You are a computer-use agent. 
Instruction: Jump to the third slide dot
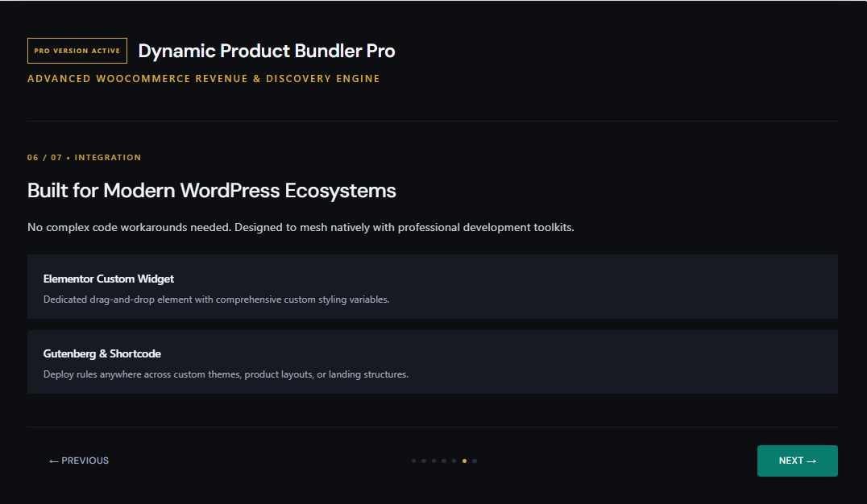click(x=434, y=461)
